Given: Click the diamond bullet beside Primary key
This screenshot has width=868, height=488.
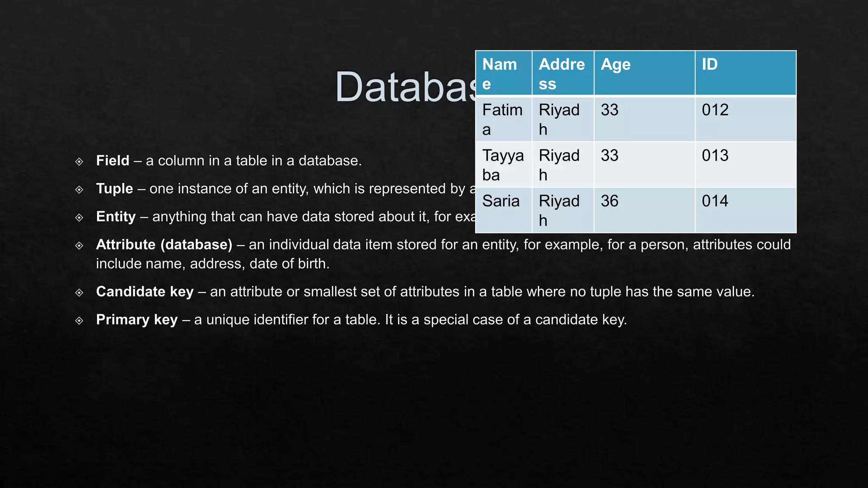Looking at the screenshot, I should [x=79, y=320].
